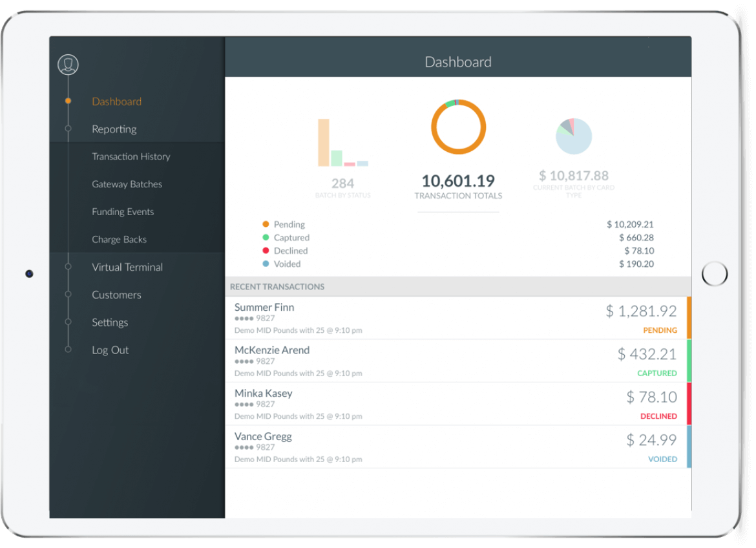Image resolution: width=756 pixels, height=548 pixels.
Task: Click the sidebar timeline dot beside Customers
Action: pos(68,294)
